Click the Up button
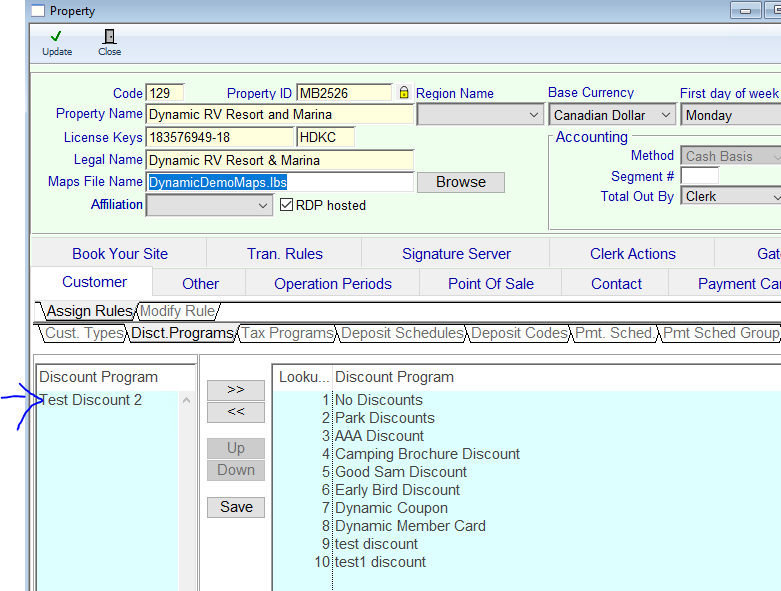781x591 pixels. tap(236, 448)
